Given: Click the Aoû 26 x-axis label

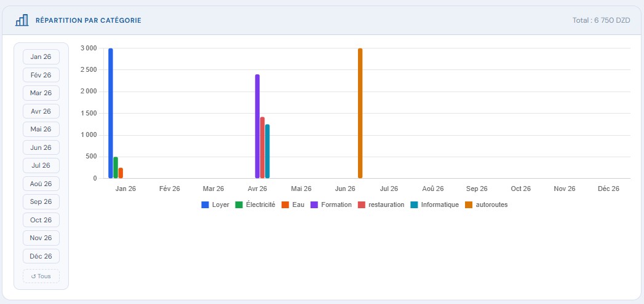Looking at the screenshot, I should click(x=433, y=189).
